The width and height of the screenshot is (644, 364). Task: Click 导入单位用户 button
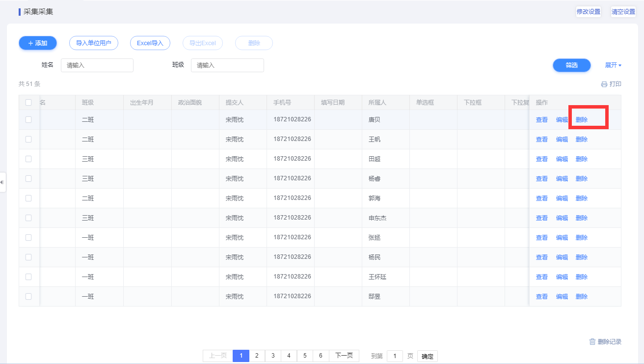(93, 43)
